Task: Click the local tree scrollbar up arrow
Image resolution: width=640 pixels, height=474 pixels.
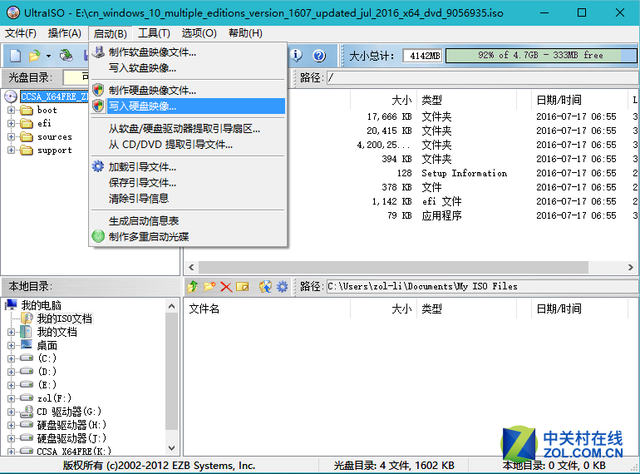Action: 172,306
